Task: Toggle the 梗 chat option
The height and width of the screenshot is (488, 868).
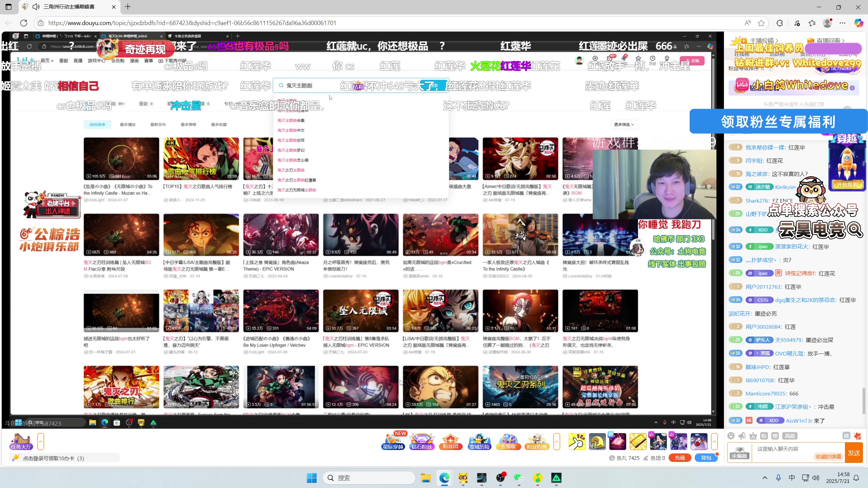Action: point(775,436)
